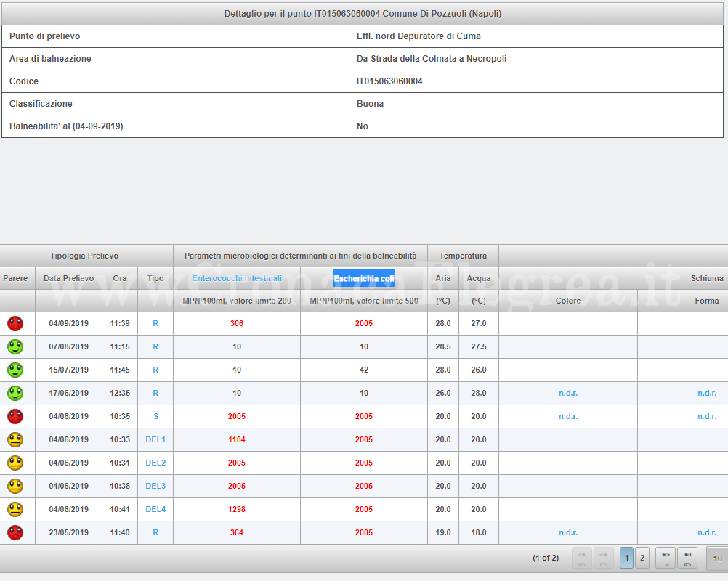Click the time 12:35 cell

click(x=120, y=393)
